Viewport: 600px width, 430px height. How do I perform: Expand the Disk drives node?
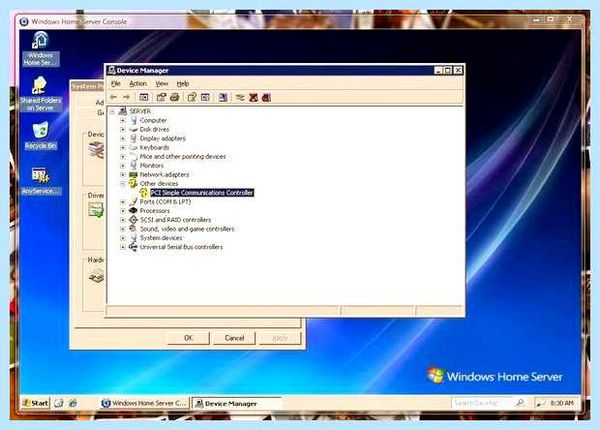coord(123,129)
